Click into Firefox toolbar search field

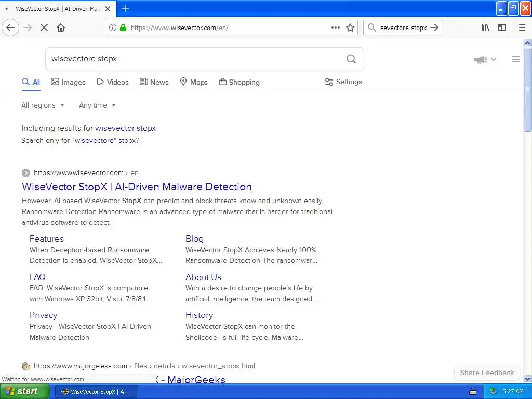[403, 28]
